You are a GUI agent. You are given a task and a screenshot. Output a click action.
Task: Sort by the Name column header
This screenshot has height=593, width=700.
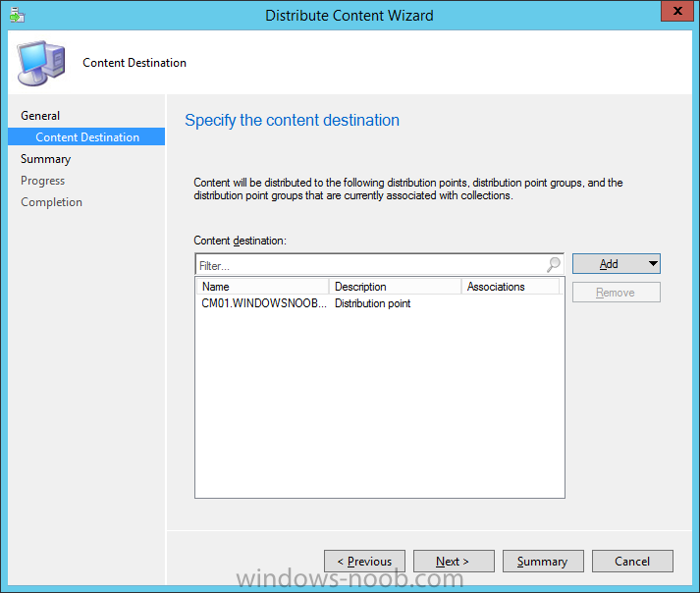(262, 287)
